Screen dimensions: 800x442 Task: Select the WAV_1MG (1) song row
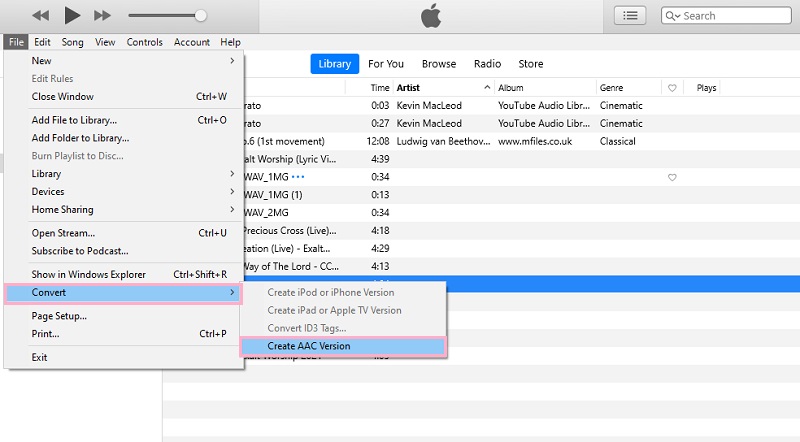522,194
